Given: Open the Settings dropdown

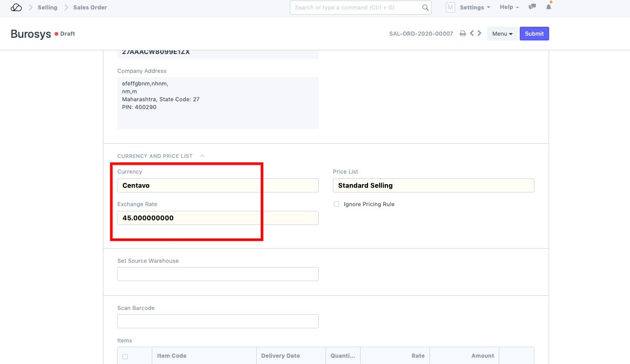Looking at the screenshot, I should [x=475, y=7].
